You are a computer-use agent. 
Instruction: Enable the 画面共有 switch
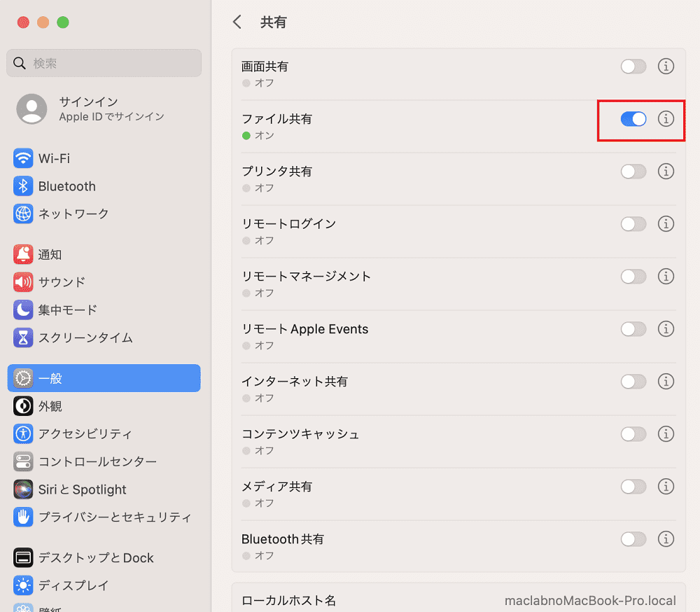coord(633,67)
